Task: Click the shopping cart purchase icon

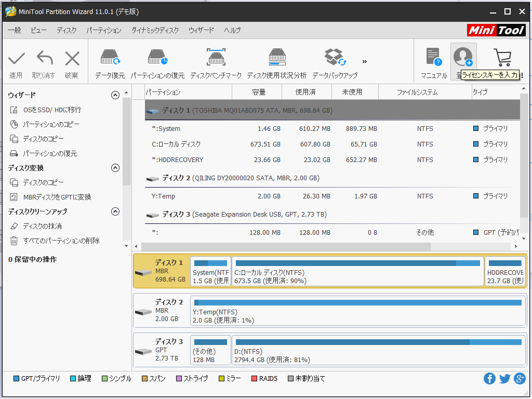Action: pyautogui.click(x=502, y=57)
